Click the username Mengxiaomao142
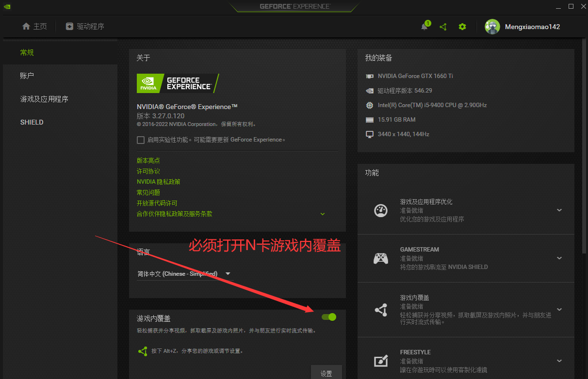Image resolution: width=588 pixels, height=379 pixels. (x=533, y=27)
